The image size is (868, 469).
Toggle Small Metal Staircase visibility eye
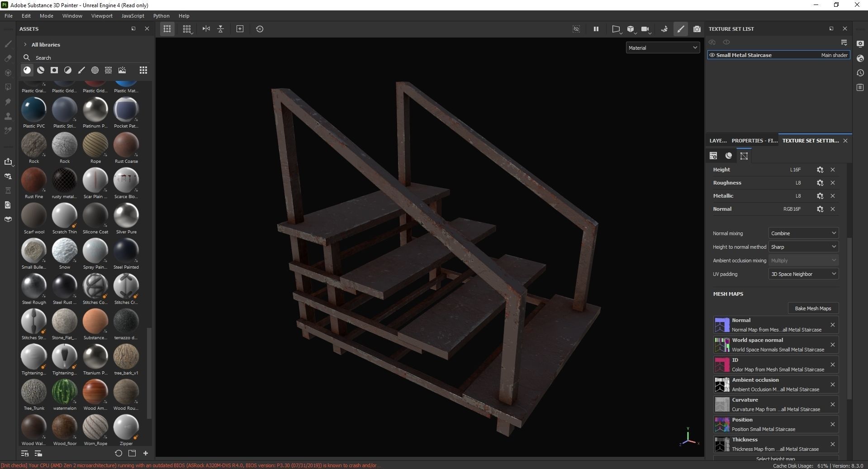(712, 55)
